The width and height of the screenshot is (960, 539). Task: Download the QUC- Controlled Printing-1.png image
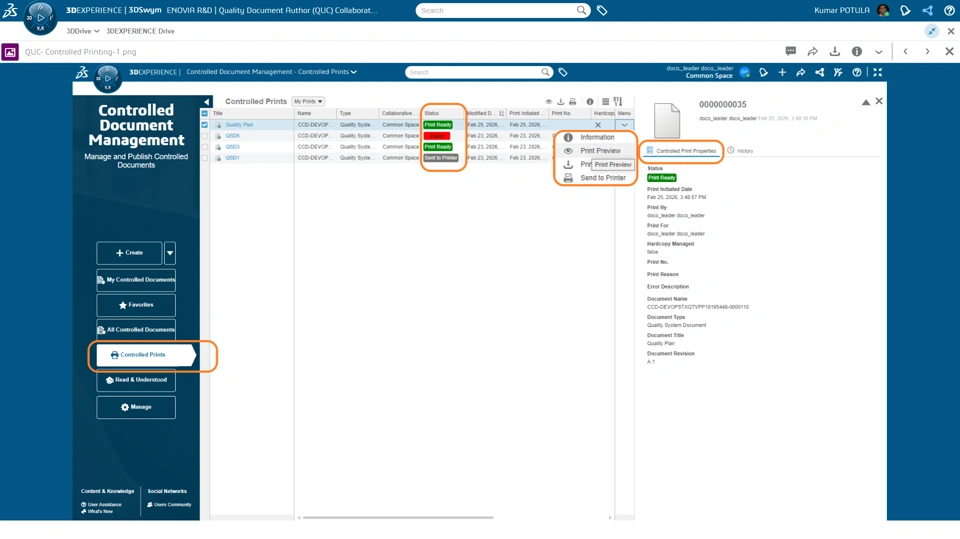834,51
